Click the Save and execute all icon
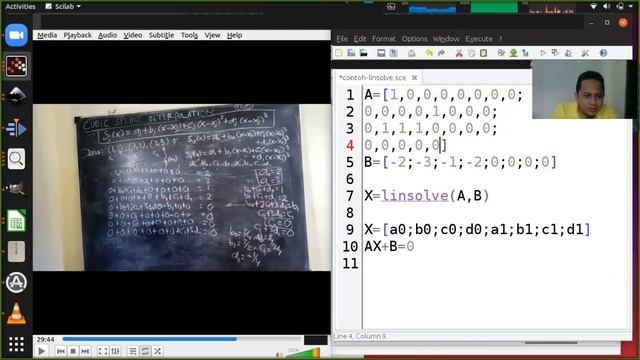 click(568, 53)
